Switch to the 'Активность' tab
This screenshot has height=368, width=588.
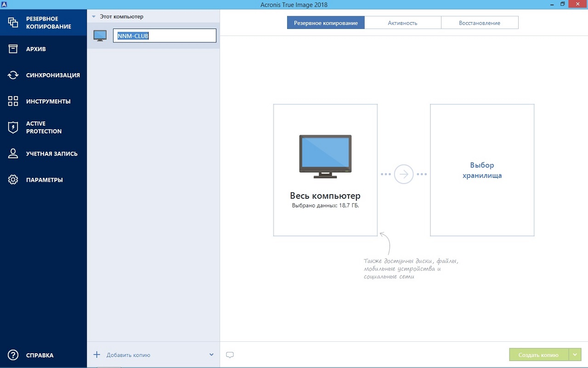(402, 23)
